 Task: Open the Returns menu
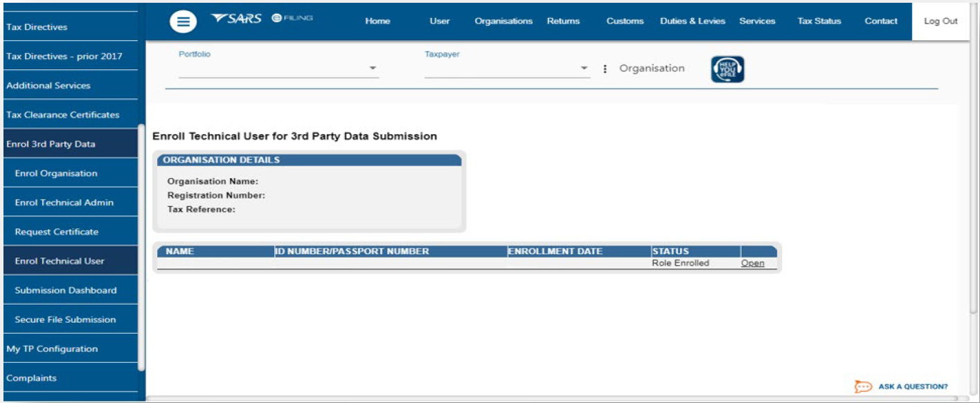pyautogui.click(x=563, y=21)
